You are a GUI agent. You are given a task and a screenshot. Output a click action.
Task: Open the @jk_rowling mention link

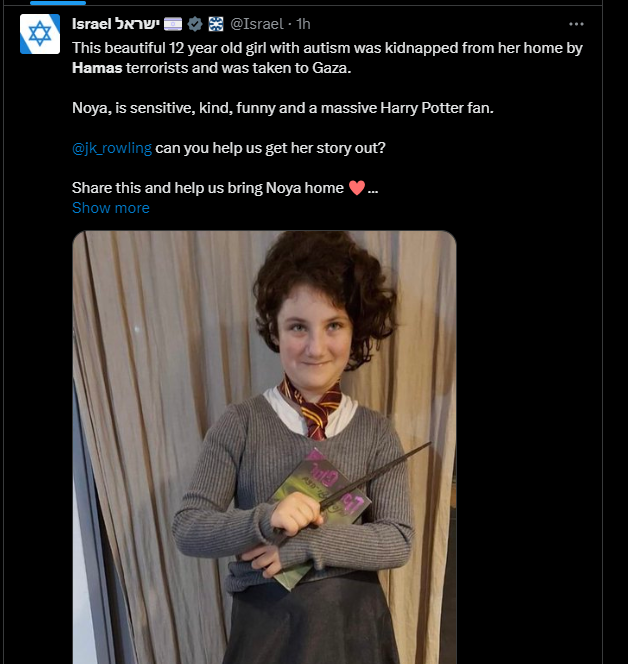click(112, 148)
